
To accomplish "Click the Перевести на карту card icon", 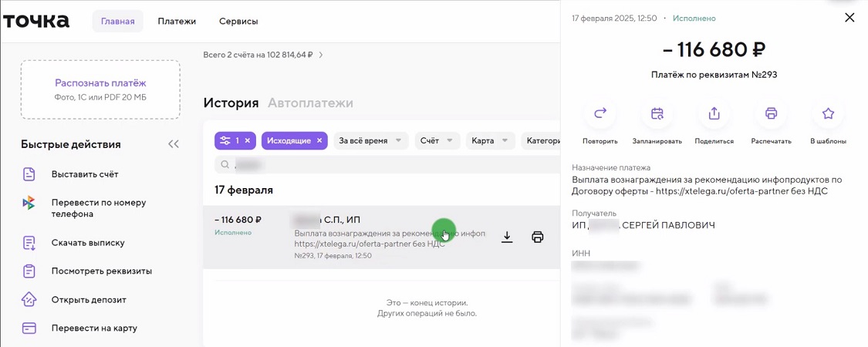I will [29, 328].
